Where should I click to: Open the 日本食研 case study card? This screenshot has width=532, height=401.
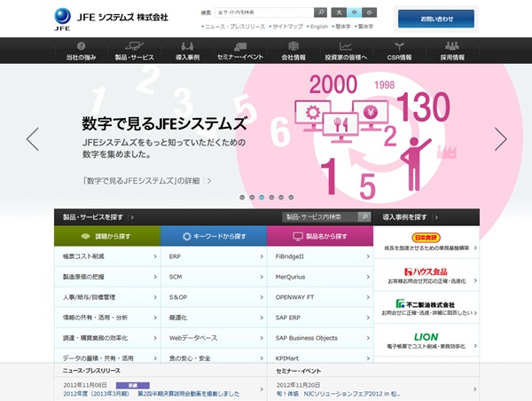tap(426, 242)
